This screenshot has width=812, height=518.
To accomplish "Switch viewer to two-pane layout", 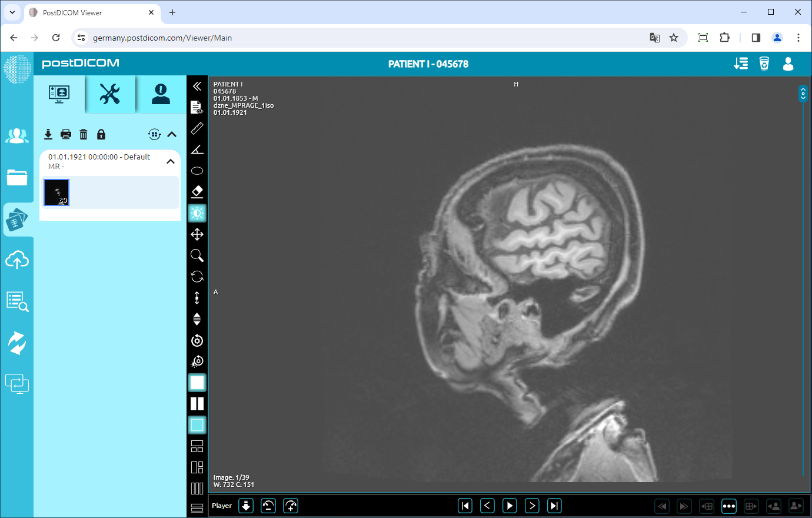I will click(x=197, y=404).
